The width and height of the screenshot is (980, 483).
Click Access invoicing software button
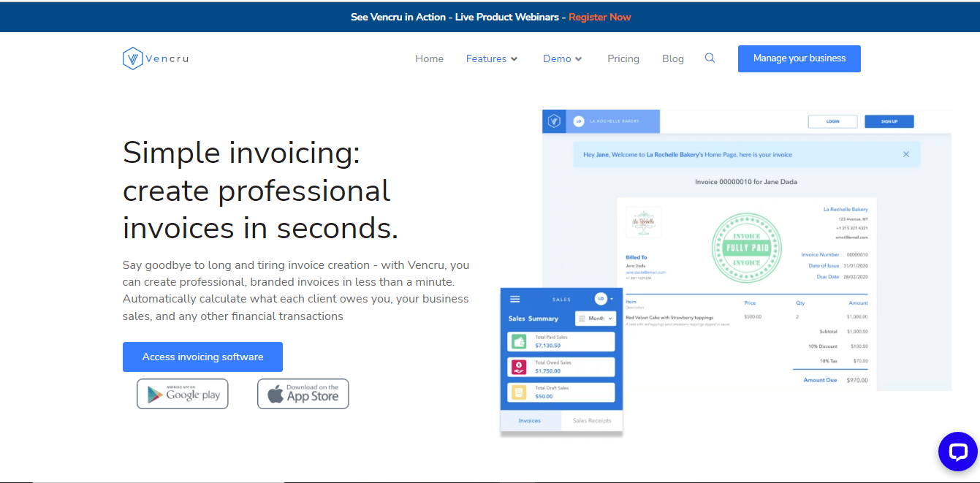(202, 357)
